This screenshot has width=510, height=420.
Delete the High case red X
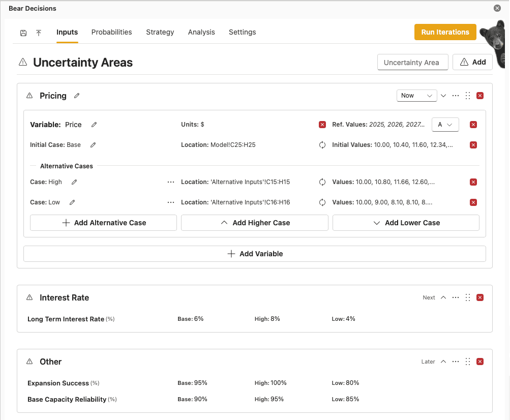[473, 182]
